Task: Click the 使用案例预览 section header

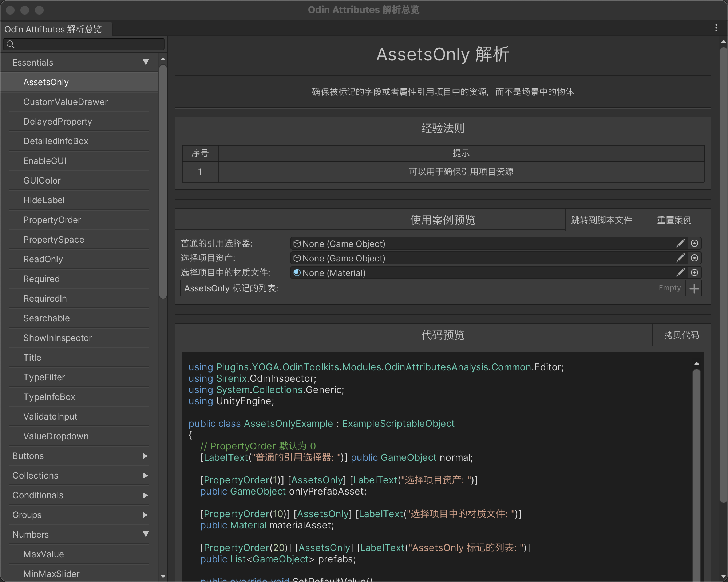Action: (x=443, y=220)
